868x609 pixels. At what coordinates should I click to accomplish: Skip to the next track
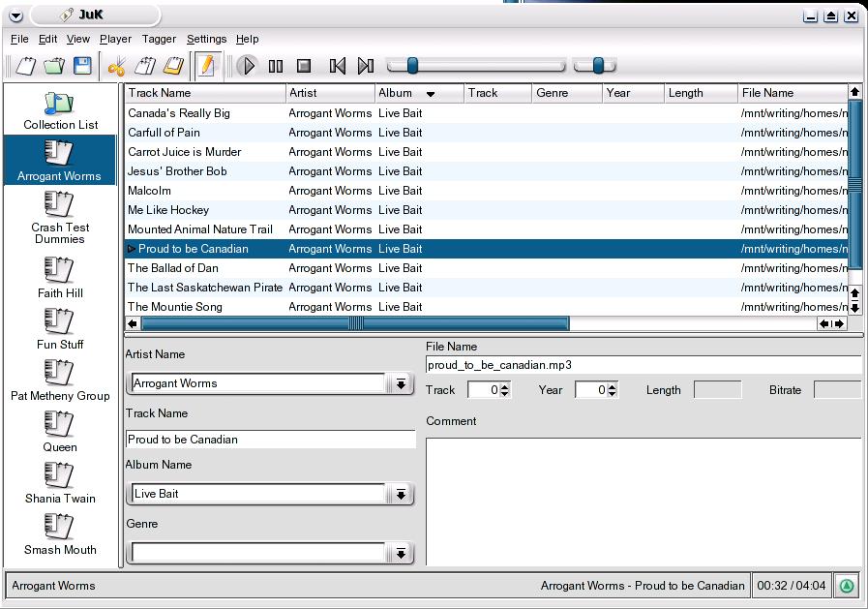[365, 66]
